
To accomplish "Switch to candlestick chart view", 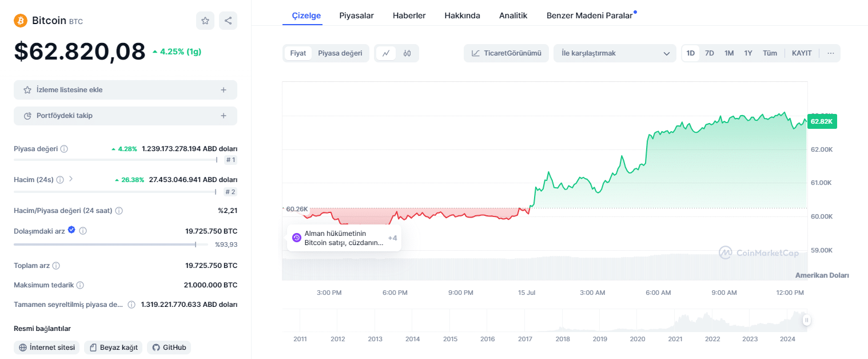I will (x=407, y=53).
